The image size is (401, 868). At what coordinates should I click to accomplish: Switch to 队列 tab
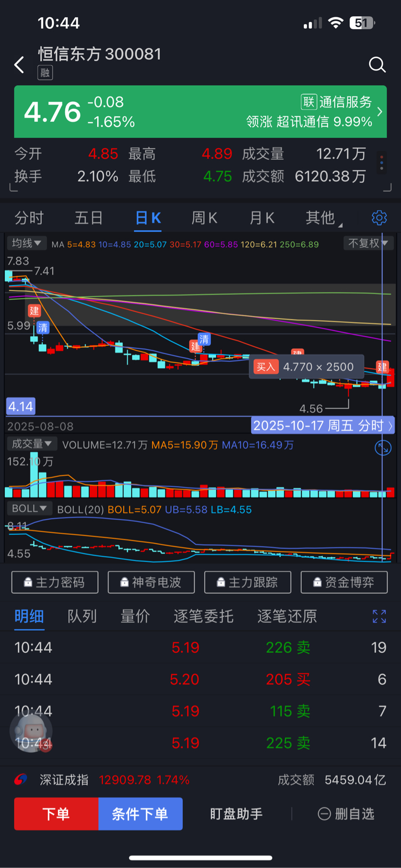point(82,617)
